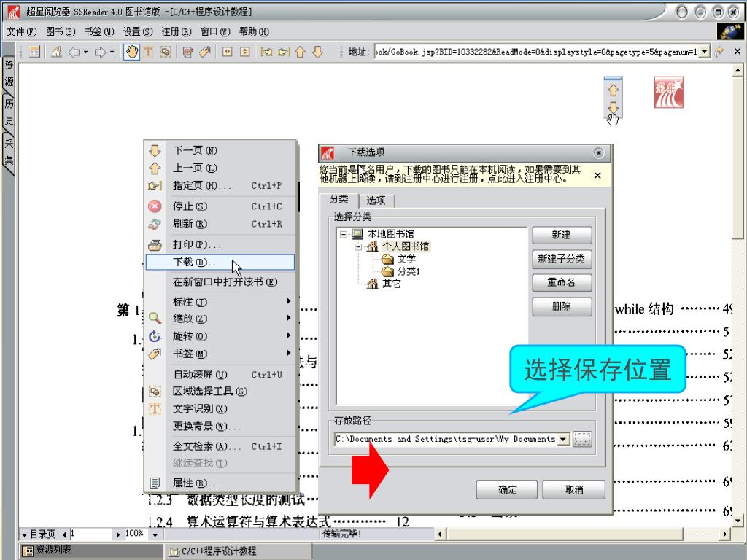Open the 注册 menu
Viewport: 747px width, 560px height.
click(177, 31)
